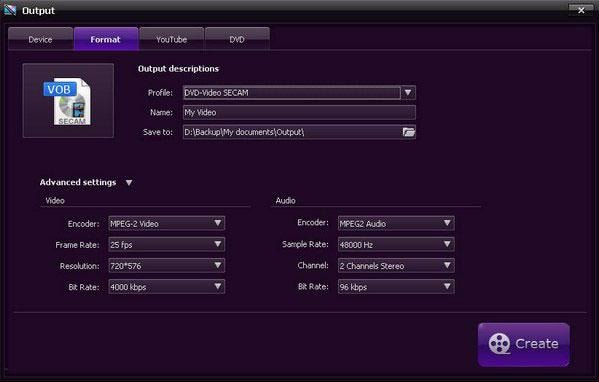Click the Channel: label

(313, 265)
